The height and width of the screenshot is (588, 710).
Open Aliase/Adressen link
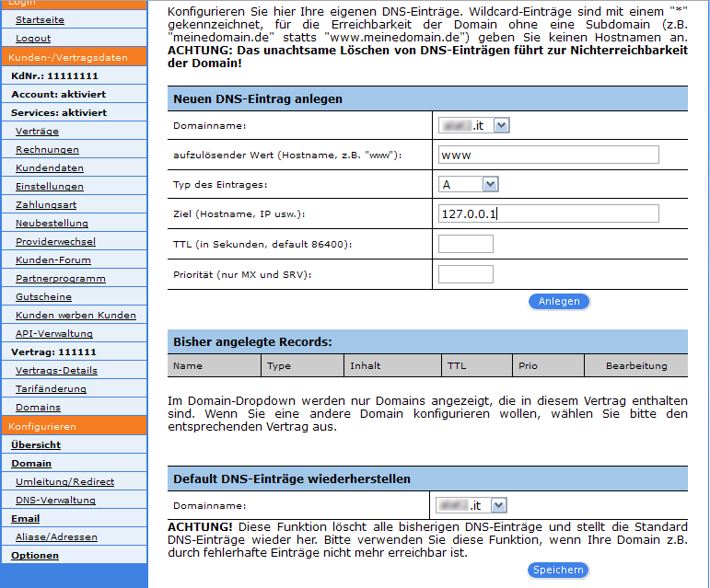[56, 537]
